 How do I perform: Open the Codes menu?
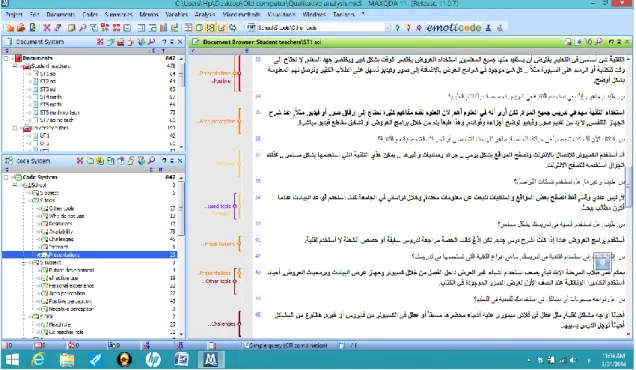pos(90,14)
